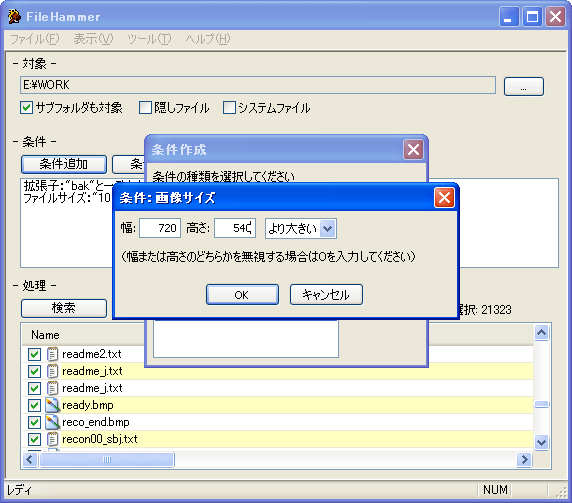Click the text icon of the yellow-highlighted readme_j.txt row

tap(53, 371)
